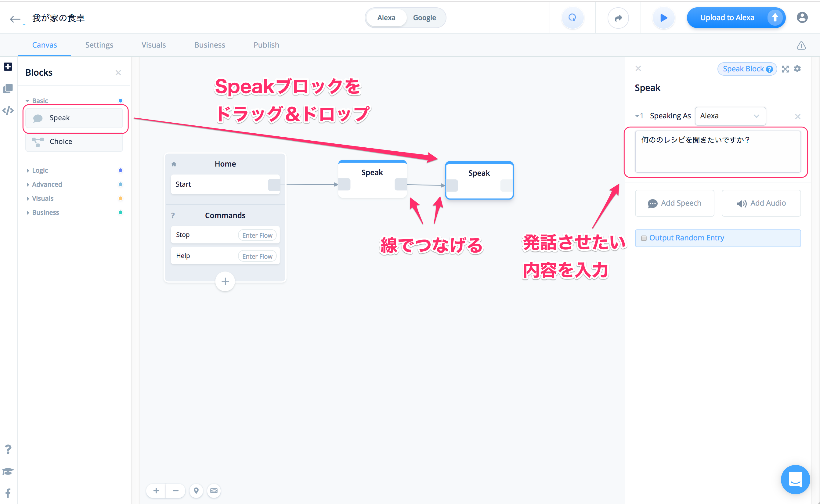Switch platform to Alexa
Viewport: 820px width, 504px height.
(386, 18)
